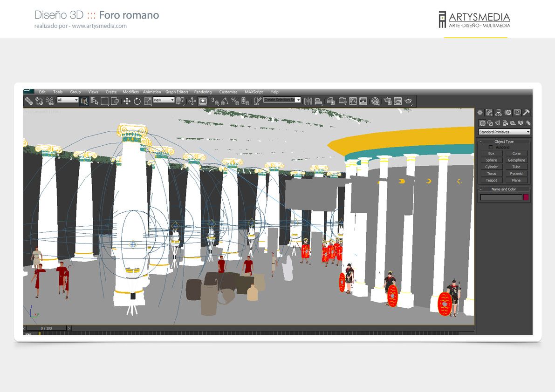The image size is (555, 392).
Task: Click the Teapot primitive button
Action: click(491, 180)
